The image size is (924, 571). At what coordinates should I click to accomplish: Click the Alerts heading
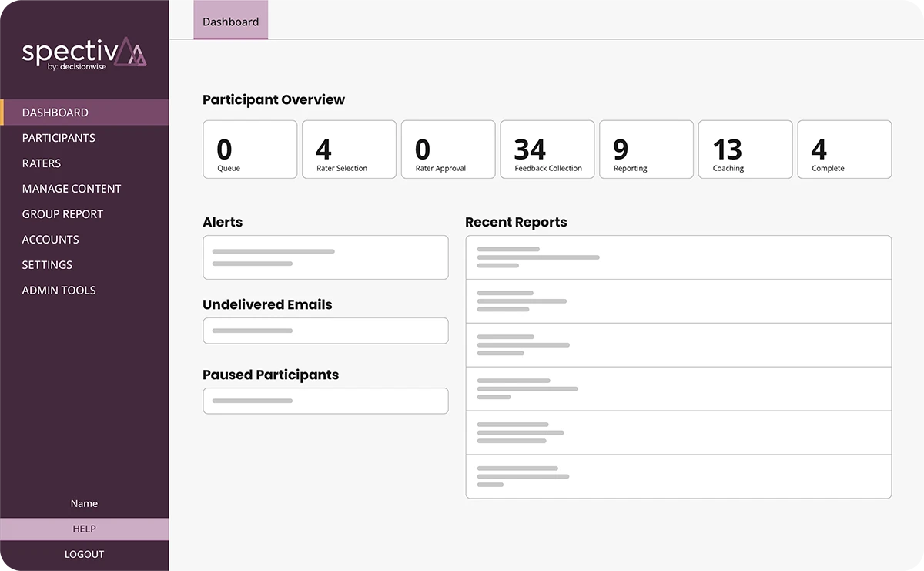point(223,223)
